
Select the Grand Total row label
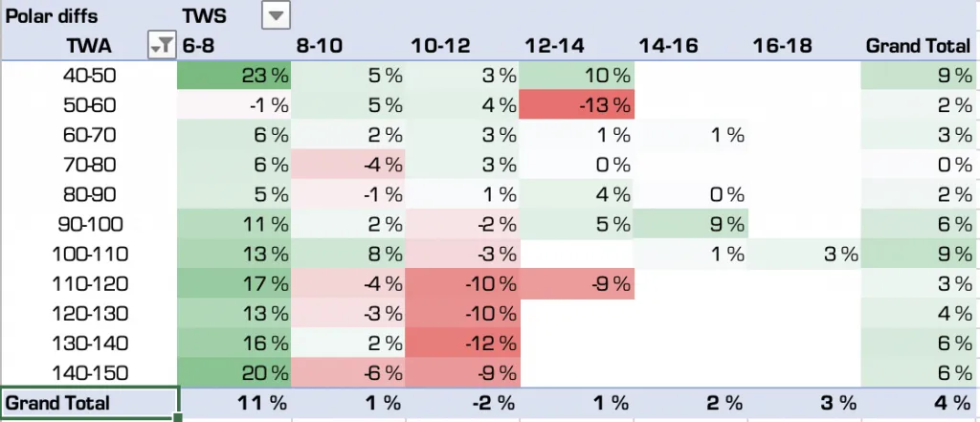57,403
